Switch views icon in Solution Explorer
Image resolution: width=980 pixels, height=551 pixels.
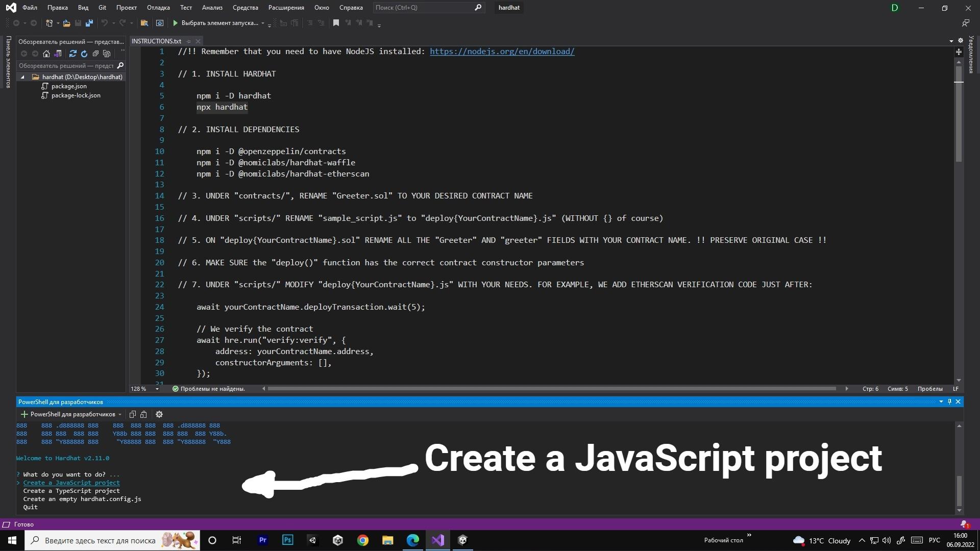58,54
